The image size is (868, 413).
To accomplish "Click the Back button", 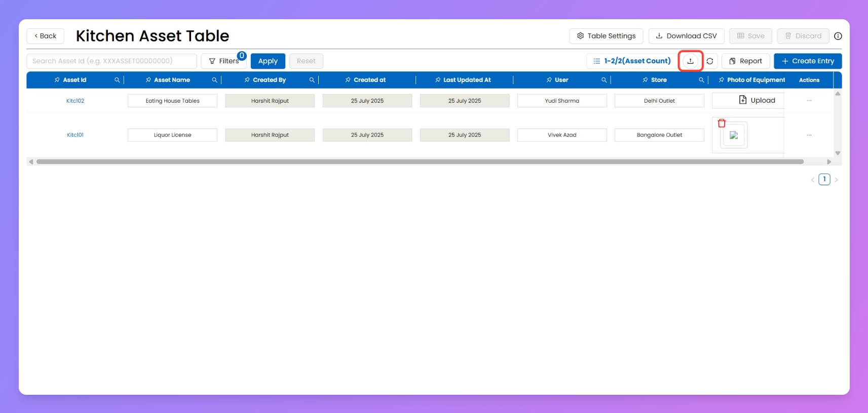I will tap(45, 36).
